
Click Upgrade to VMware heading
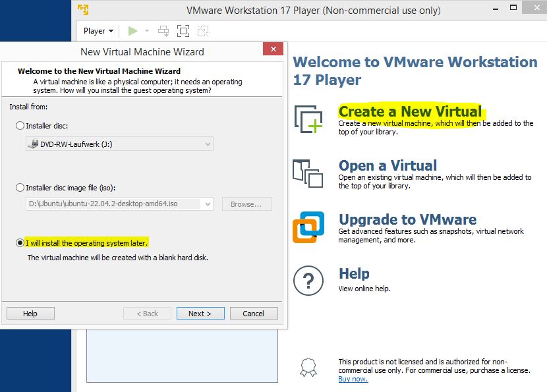(407, 219)
